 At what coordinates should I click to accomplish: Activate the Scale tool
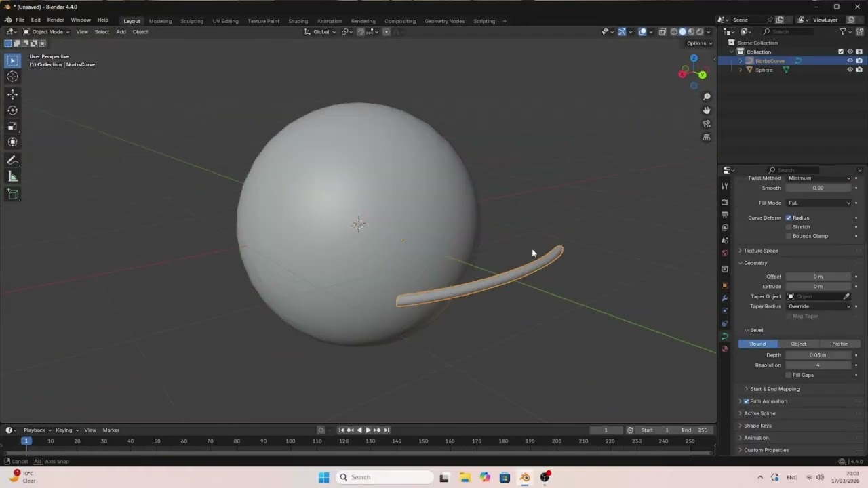pos(12,126)
